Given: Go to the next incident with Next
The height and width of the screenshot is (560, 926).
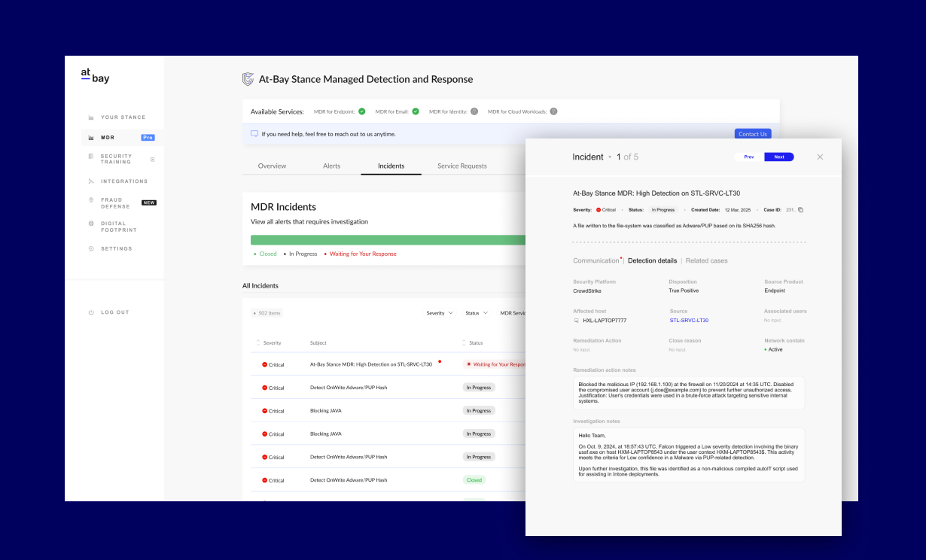Looking at the screenshot, I should (779, 157).
